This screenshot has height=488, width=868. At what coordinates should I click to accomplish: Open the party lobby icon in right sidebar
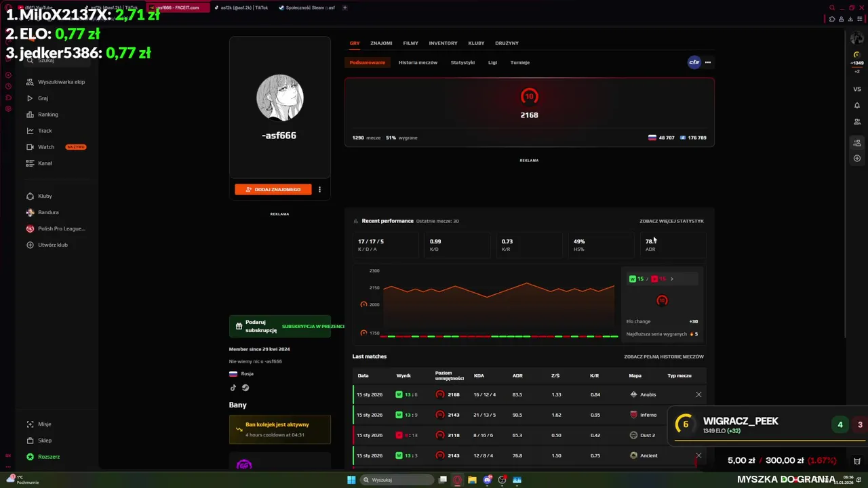coord(857,143)
